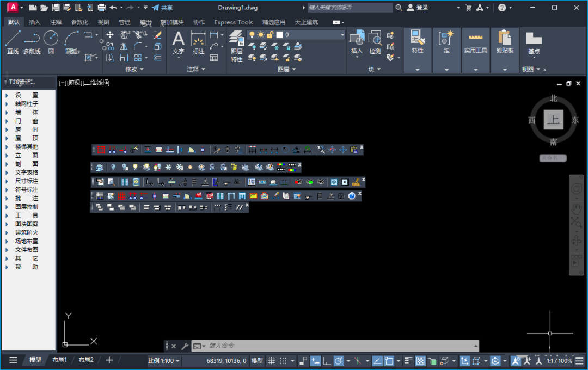Click the 键入关键字或短语 search field
Screen dimensions: 588x370
pyautogui.click(x=350, y=8)
